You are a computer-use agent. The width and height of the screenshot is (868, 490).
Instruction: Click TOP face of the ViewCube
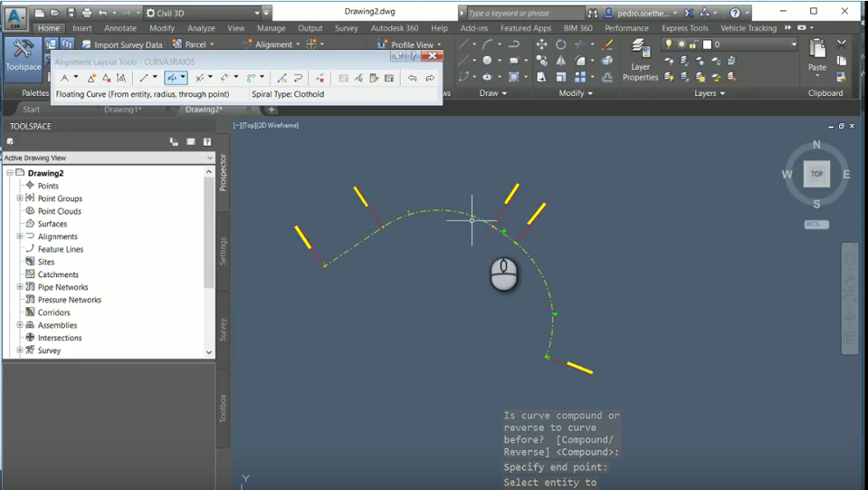click(816, 174)
